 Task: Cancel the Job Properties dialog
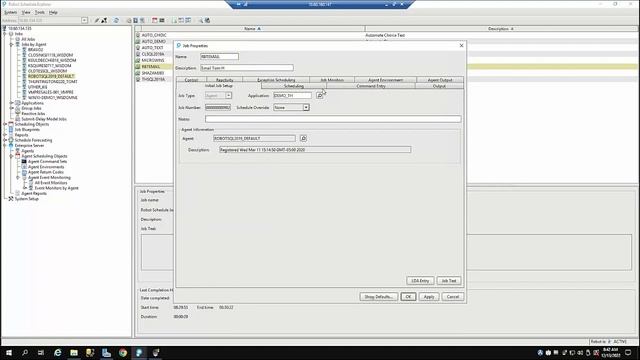[x=453, y=297]
